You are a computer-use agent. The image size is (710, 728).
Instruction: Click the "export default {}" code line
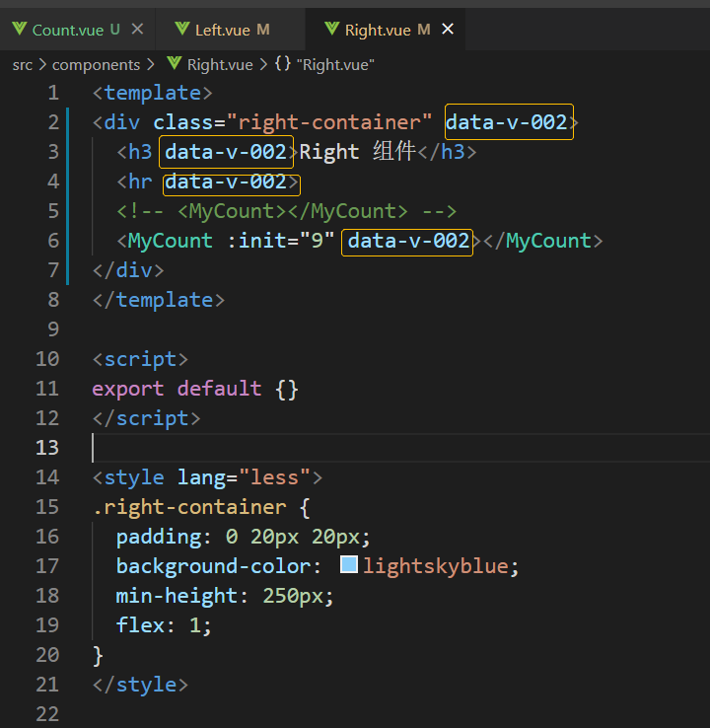tap(195, 389)
